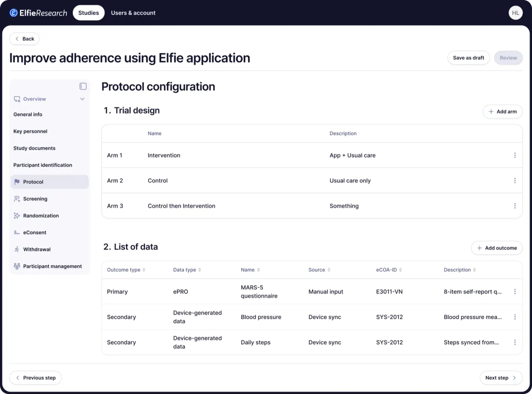Open the HL user avatar menu
The width and height of the screenshot is (532, 394).
pos(515,13)
